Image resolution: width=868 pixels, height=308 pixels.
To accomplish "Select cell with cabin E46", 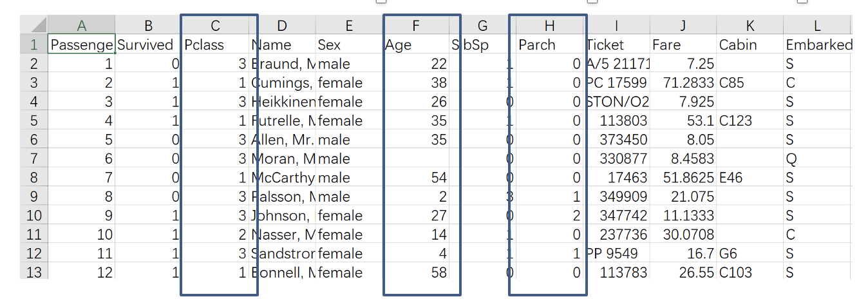I will 750,177.
